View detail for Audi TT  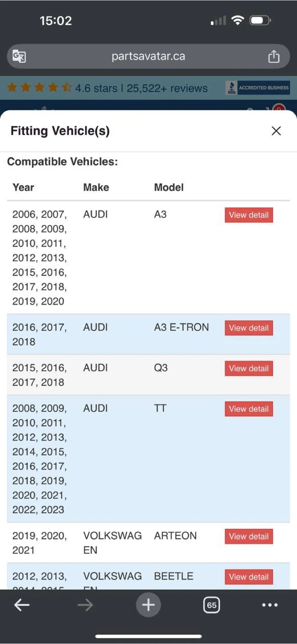pyautogui.click(x=249, y=409)
